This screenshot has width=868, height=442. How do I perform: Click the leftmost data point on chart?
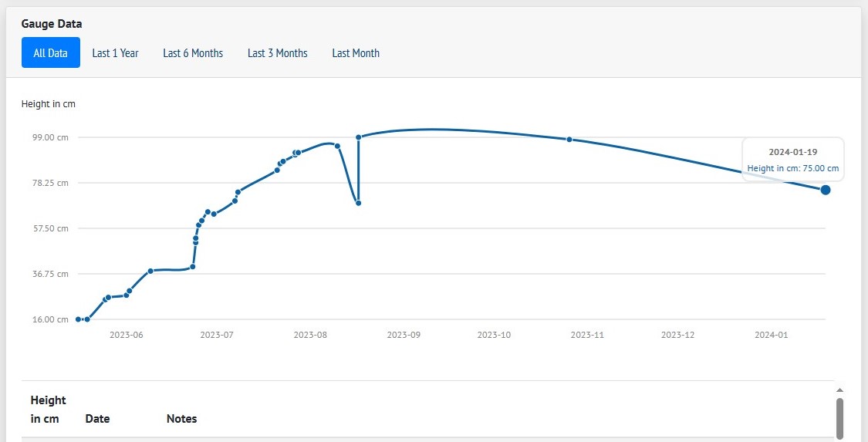[x=79, y=319]
